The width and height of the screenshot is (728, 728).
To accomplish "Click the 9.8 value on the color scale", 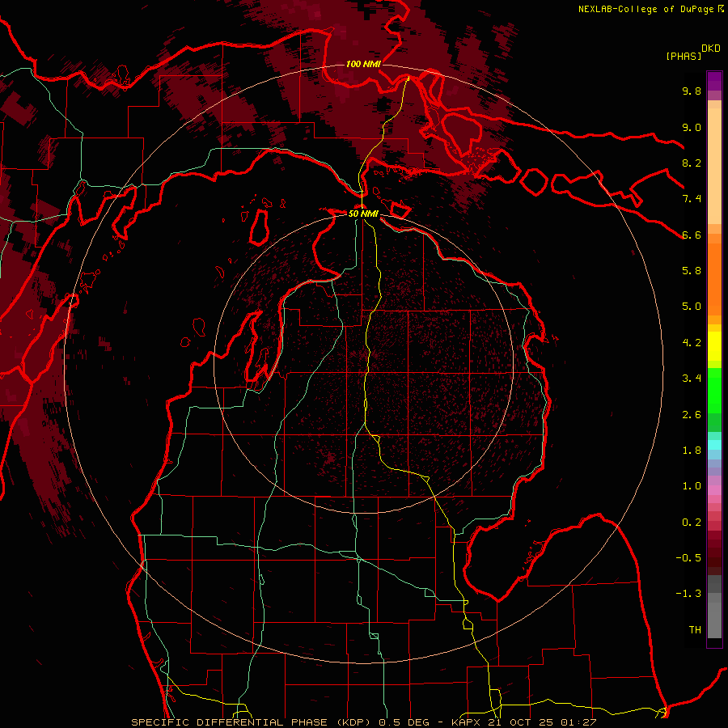I will click(692, 91).
